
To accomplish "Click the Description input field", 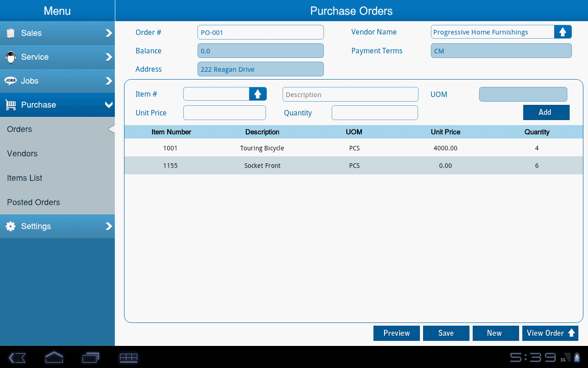I will (x=350, y=94).
